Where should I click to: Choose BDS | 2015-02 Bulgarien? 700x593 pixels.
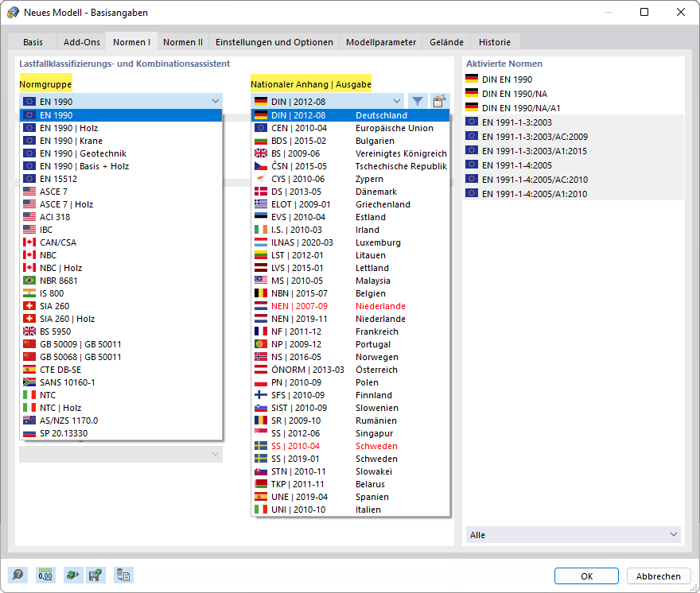coord(351,141)
